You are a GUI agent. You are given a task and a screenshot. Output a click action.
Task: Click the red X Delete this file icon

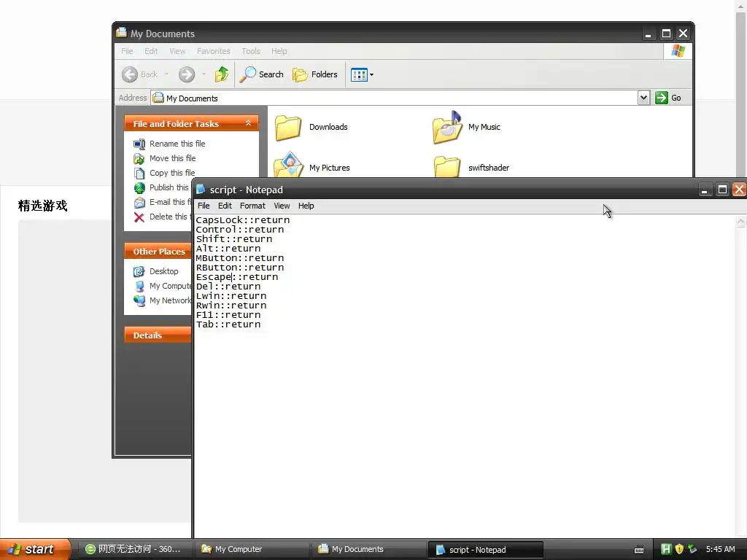pos(139,217)
